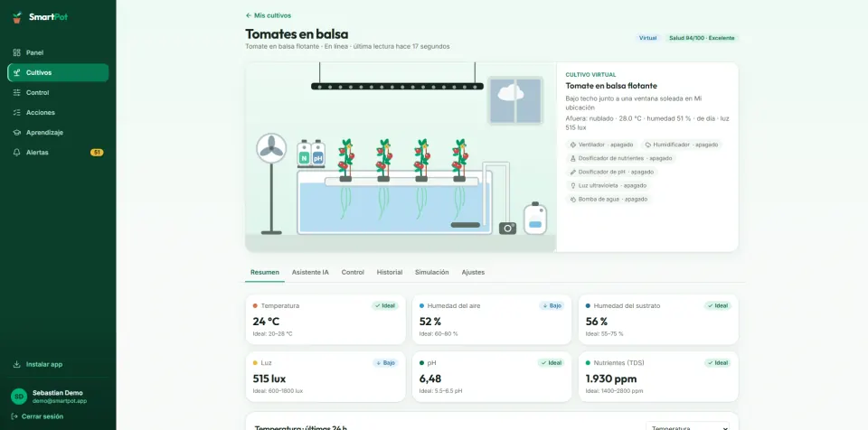Click the Temperatura Ideal status badge

(x=385, y=305)
